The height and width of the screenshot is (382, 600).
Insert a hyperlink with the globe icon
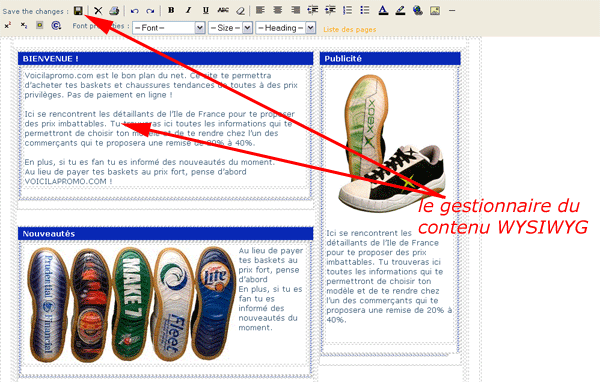(x=418, y=10)
